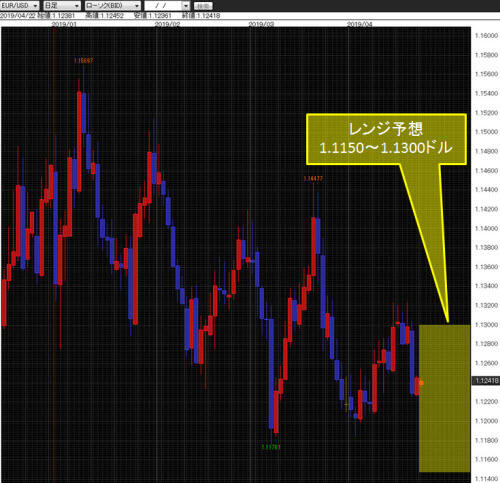The image size is (500, 483).
Task: Click the 1.11400 price axis label
Action: tap(486, 479)
